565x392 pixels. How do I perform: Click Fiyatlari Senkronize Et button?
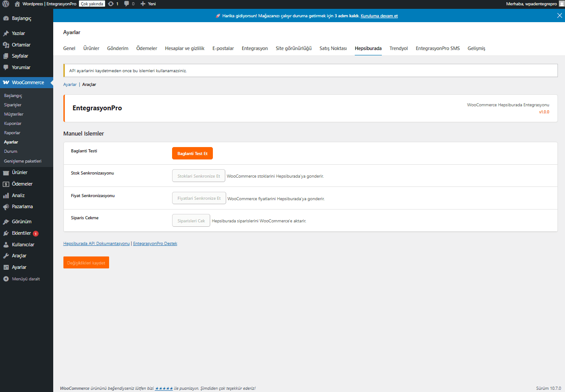tap(199, 198)
